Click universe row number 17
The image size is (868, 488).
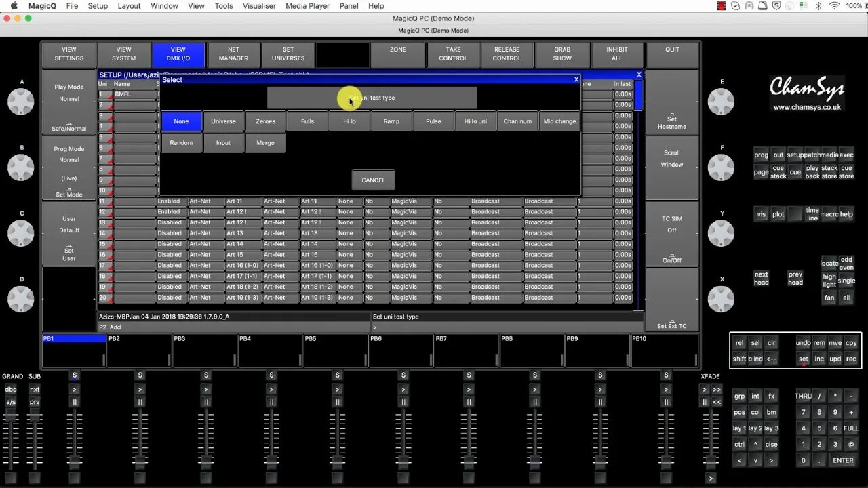pyautogui.click(x=105, y=266)
